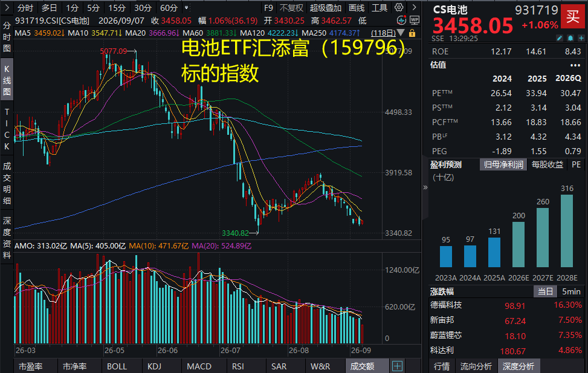Image resolution: width=588 pixels, height=373 pixels.
Task: Click the pencil edit icon under price
Action: pyautogui.click(x=560, y=38)
